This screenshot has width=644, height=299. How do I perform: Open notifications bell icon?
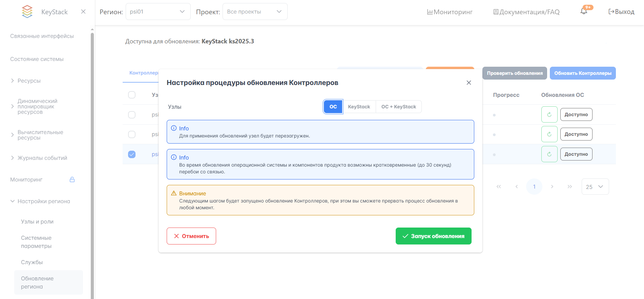pyautogui.click(x=584, y=12)
